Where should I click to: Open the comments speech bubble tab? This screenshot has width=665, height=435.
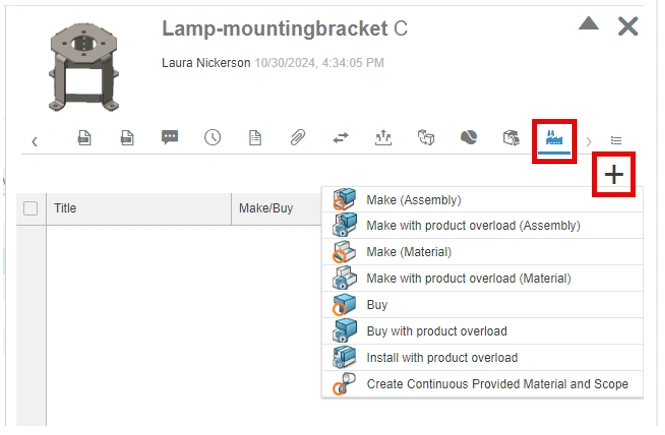(170, 139)
